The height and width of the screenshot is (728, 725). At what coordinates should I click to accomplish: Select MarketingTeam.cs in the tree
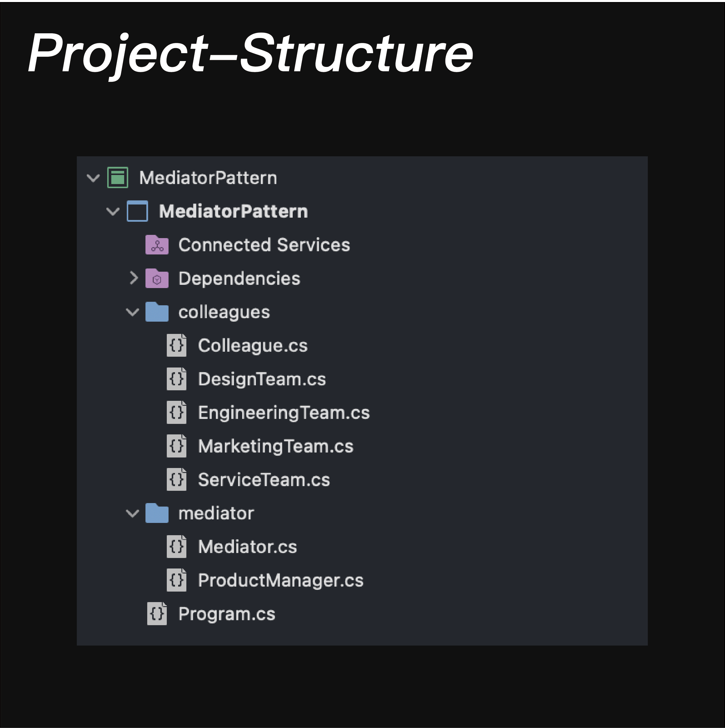[275, 446]
